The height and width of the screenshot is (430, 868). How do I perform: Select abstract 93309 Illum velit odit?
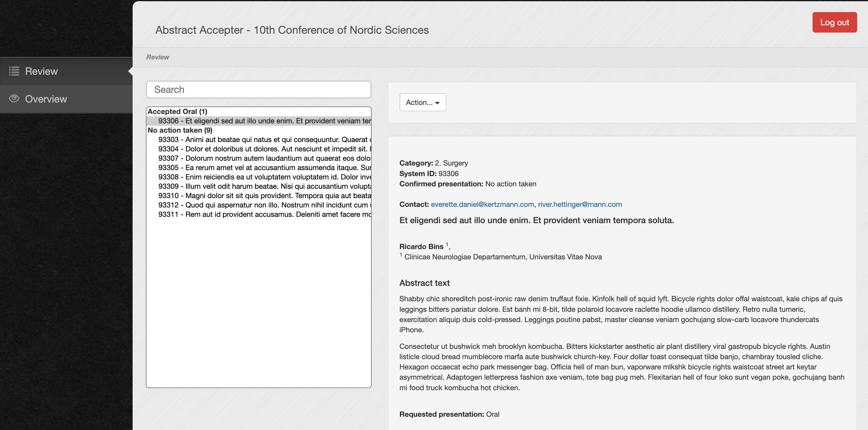coord(259,186)
